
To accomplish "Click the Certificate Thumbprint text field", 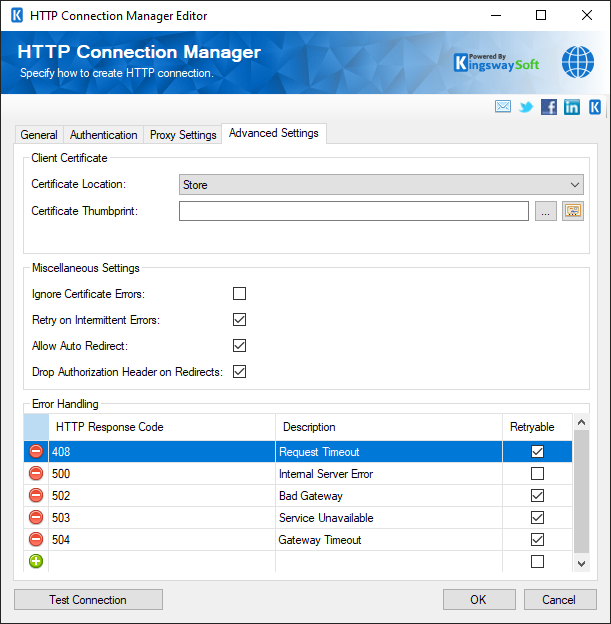I will 353,211.
